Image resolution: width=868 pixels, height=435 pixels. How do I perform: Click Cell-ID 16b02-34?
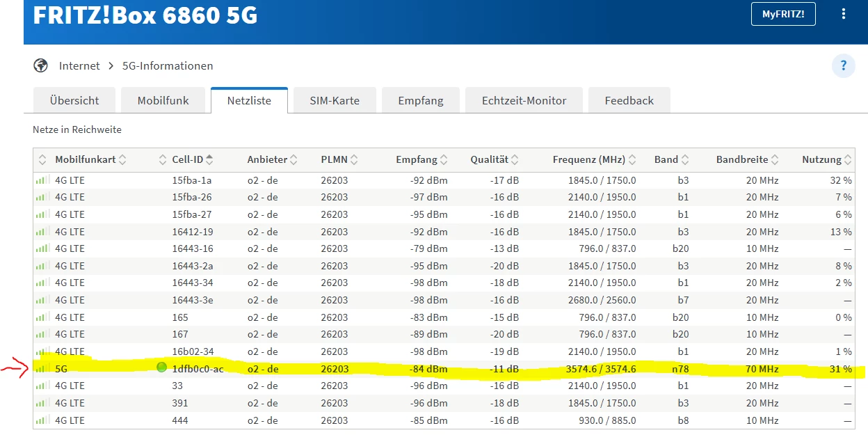[193, 351]
